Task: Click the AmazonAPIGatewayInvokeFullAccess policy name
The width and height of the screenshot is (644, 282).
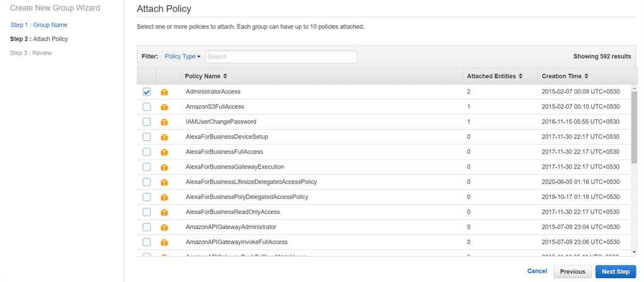Action: (x=237, y=242)
